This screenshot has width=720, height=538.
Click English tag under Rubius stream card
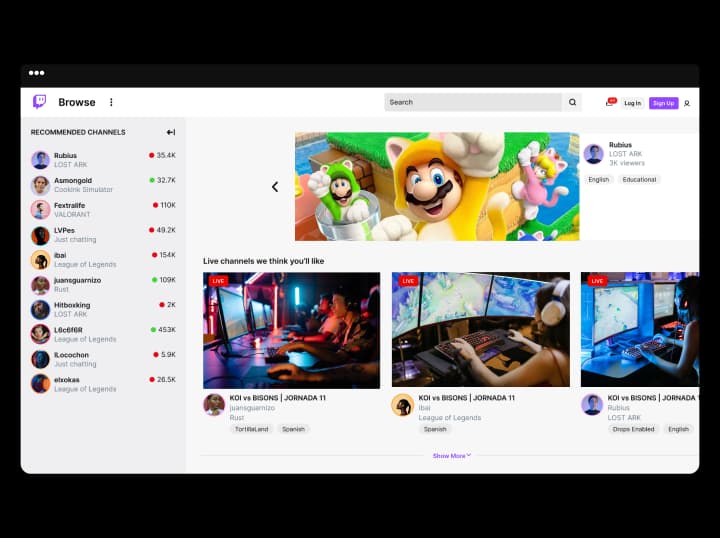[678, 429]
